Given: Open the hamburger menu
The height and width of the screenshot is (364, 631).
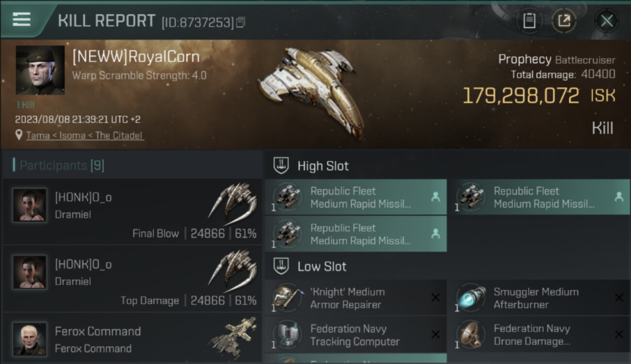Looking at the screenshot, I should 22,19.
